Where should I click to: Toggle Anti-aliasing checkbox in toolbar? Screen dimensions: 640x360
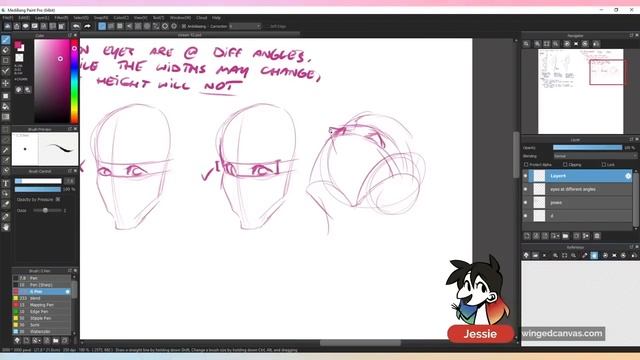pyautogui.click(x=184, y=26)
